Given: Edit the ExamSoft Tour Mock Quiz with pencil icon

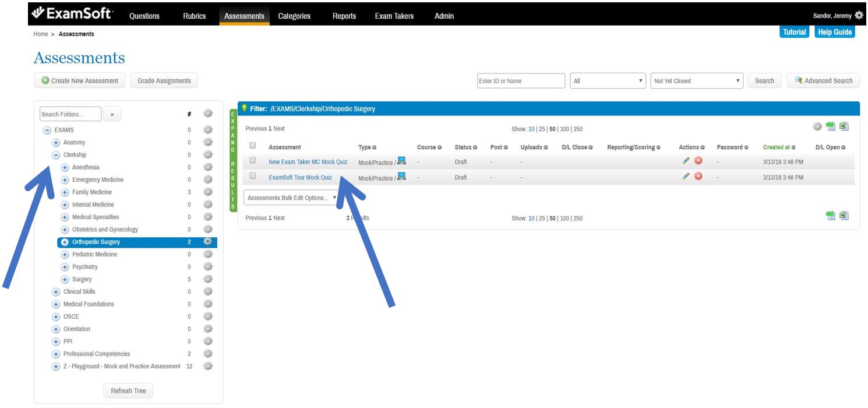Looking at the screenshot, I should [x=686, y=177].
